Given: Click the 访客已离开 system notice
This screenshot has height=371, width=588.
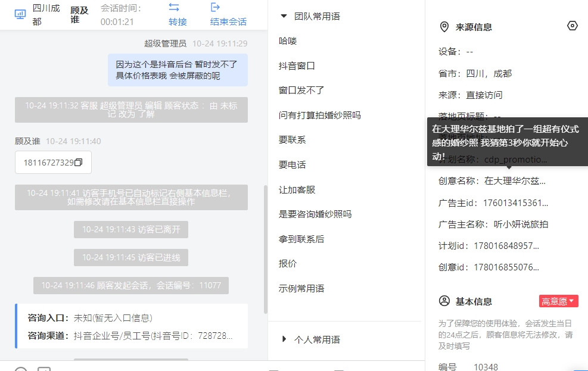Looking at the screenshot, I should coord(131,229).
